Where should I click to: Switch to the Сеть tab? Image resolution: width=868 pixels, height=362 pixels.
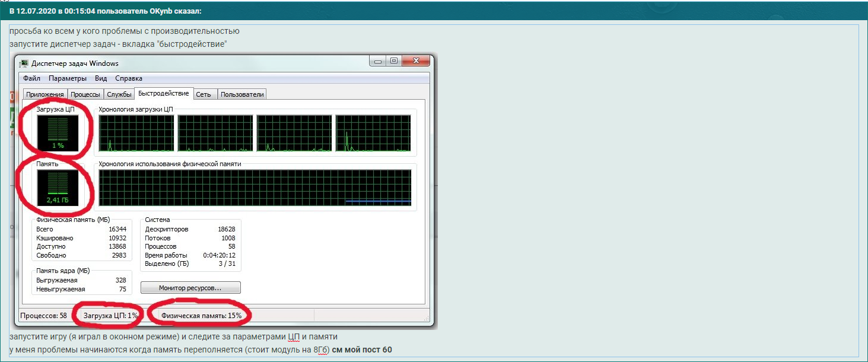(x=204, y=94)
